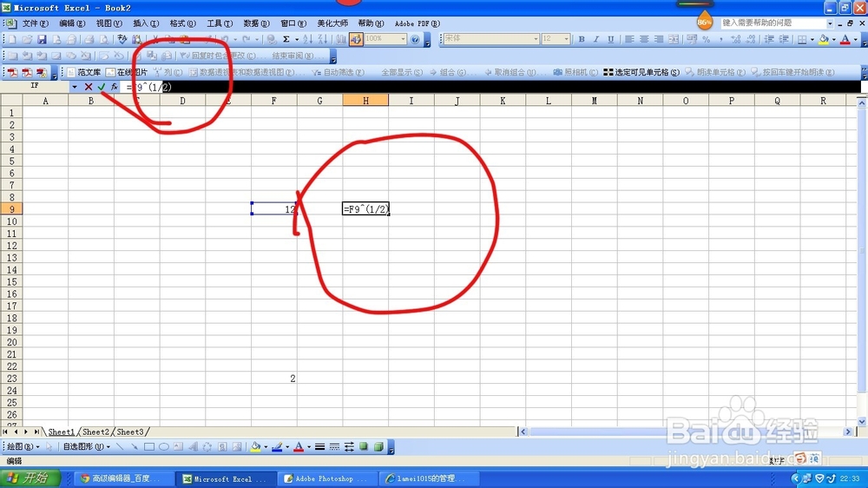Expand the borders dropdown arrow
Image resolution: width=868 pixels, height=488 pixels.
tap(812, 39)
